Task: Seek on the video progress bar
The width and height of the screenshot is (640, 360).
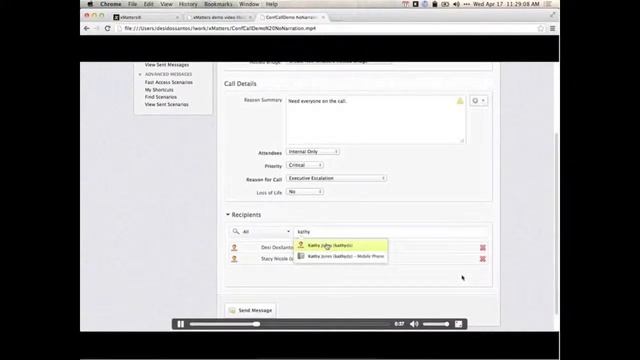Action: (289, 324)
